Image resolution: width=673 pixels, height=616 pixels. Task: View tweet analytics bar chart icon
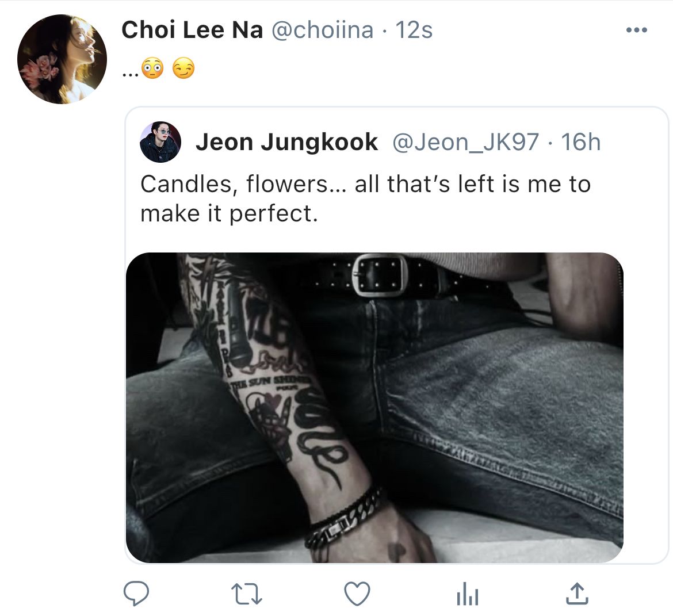[x=467, y=594]
